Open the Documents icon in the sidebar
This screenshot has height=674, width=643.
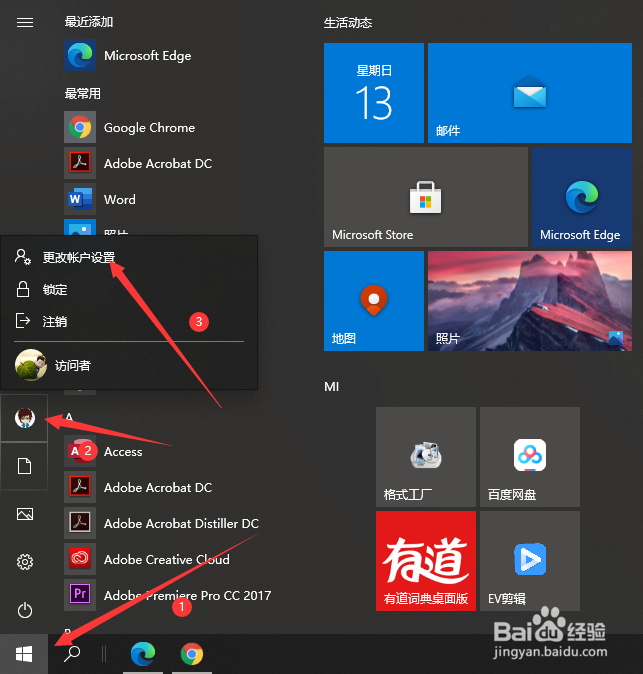24,466
